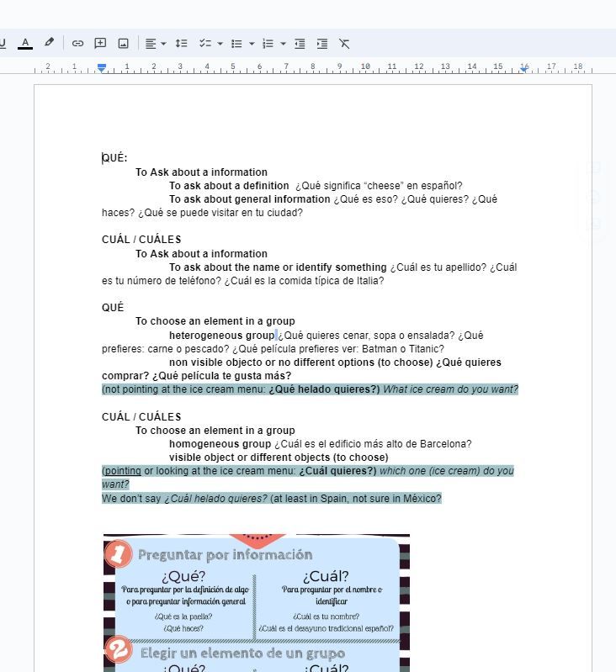This screenshot has width=616, height=672.
Task: Click 'To ask about general information' text
Action: click(x=249, y=199)
